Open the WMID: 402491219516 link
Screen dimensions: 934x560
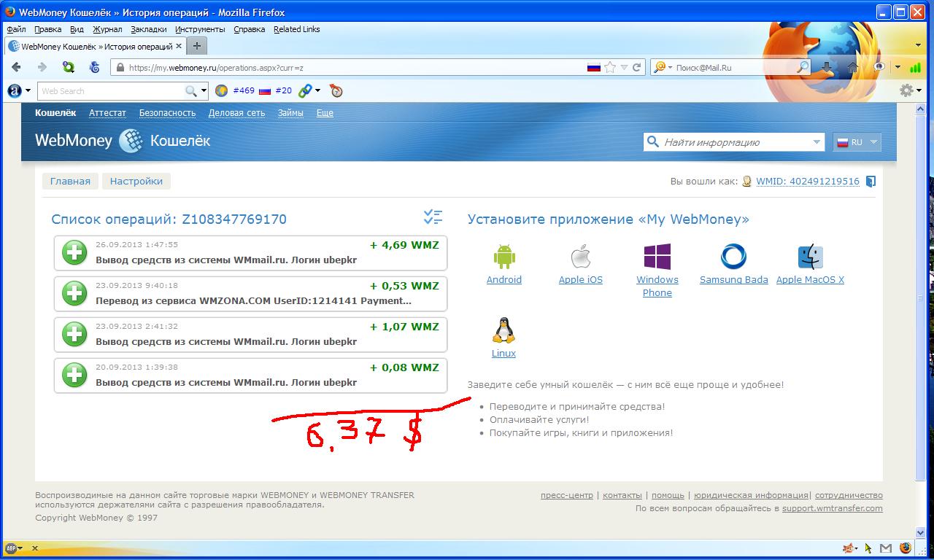point(808,182)
